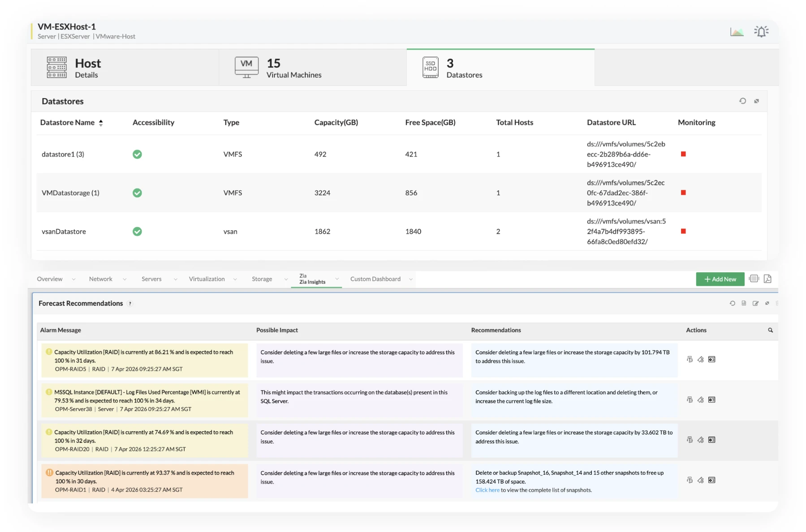Viewport: 806px width, 532px height.
Task: Open the Overview dashboard tab
Action: pyautogui.click(x=50, y=279)
